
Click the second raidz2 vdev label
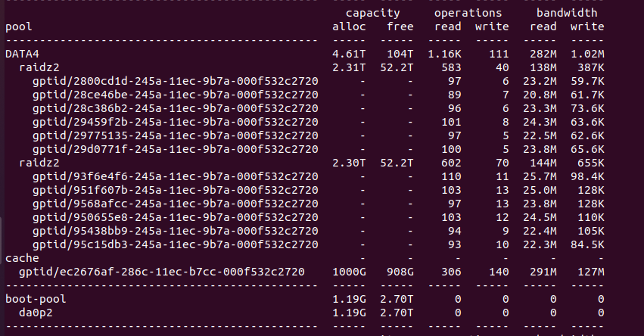coord(39,163)
